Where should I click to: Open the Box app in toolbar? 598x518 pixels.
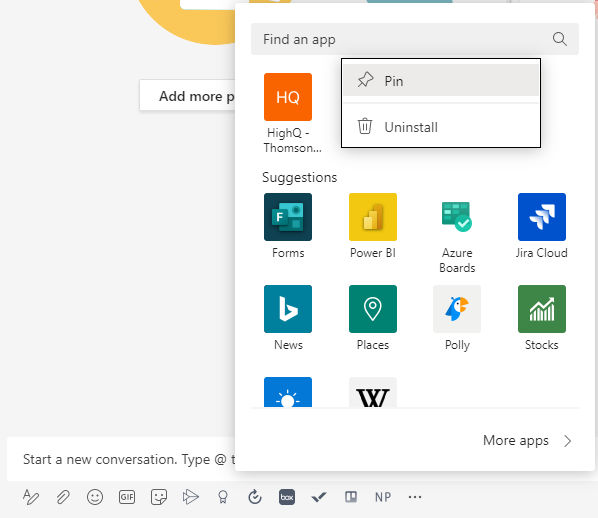(x=287, y=497)
